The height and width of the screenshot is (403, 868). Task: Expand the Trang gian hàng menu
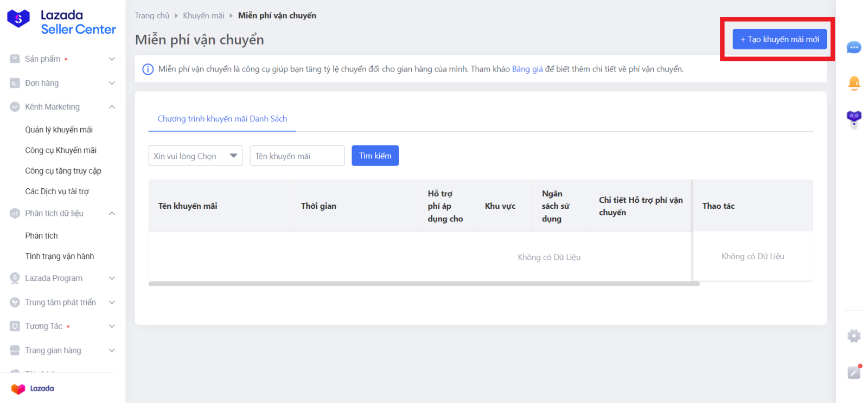pyautogui.click(x=62, y=350)
